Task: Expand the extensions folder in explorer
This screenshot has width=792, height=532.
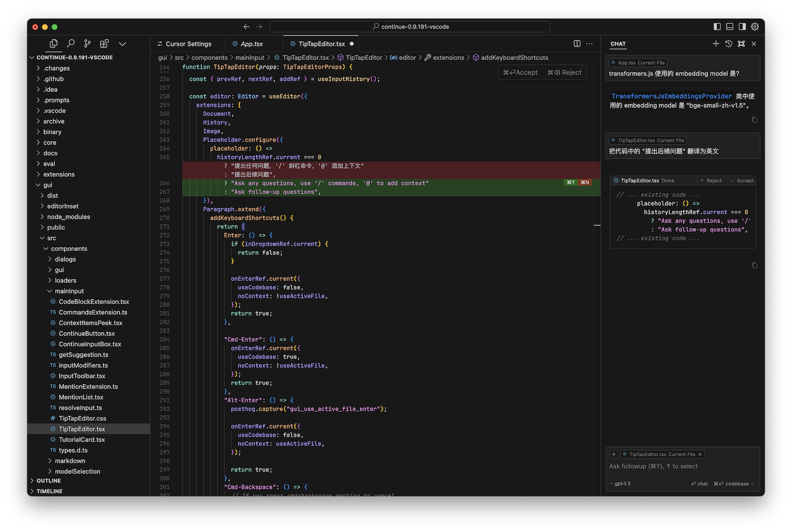Action: coord(58,174)
